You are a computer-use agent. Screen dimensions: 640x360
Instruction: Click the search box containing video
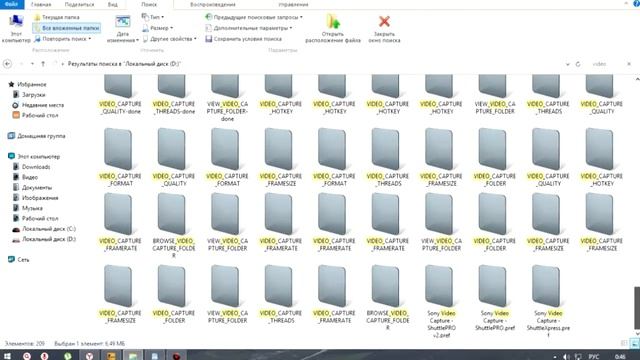[607, 64]
